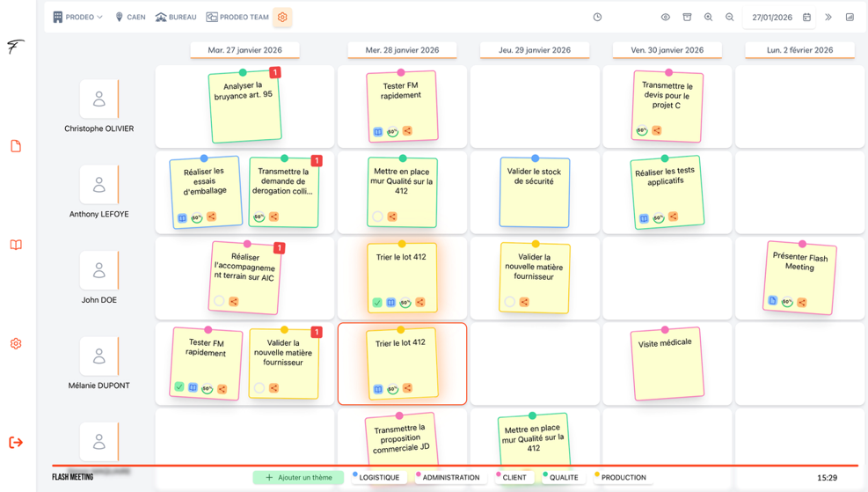Click 'Ajouter un thème' button
The image size is (868, 492).
(x=298, y=478)
